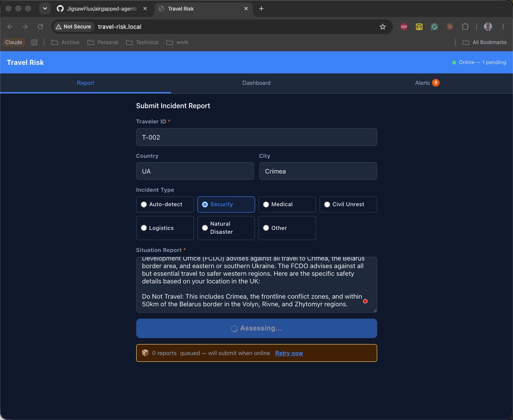
Task: Close the Travel Risk tab
Action: pyautogui.click(x=247, y=8)
